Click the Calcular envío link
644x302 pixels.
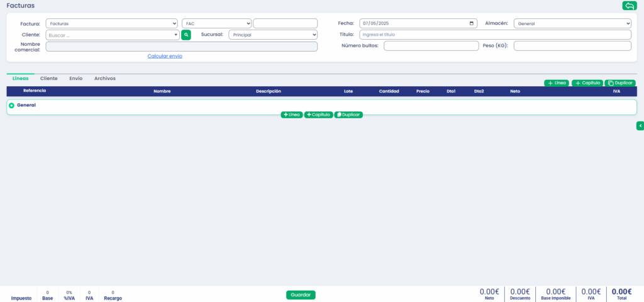coord(165,56)
